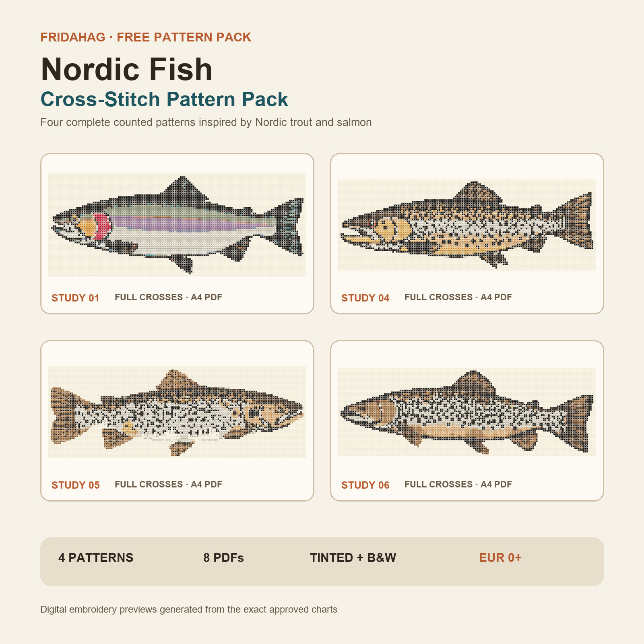Click Full Crosses A4 PDF under Study 01

point(168,297)
